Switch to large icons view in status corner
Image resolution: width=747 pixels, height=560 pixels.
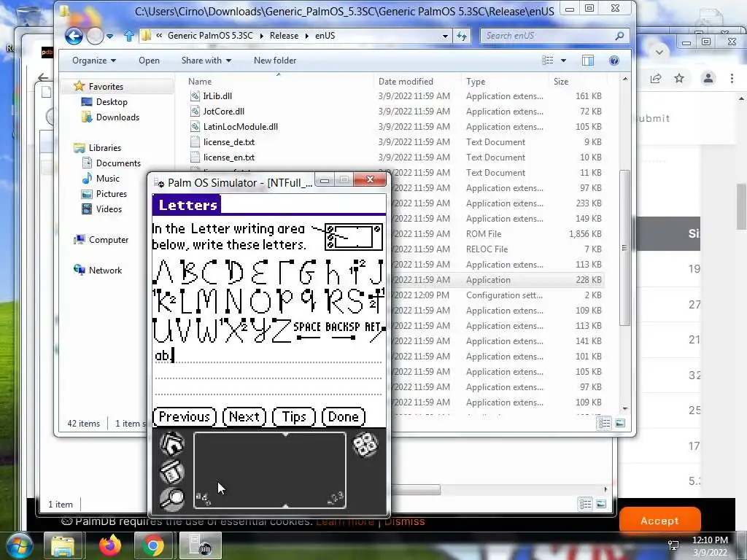click(620, 423)
